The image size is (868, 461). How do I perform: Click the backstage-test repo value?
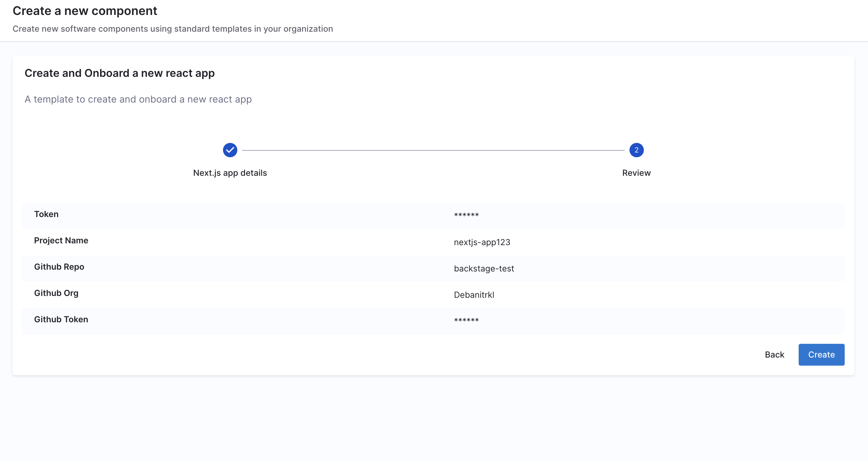484,268
